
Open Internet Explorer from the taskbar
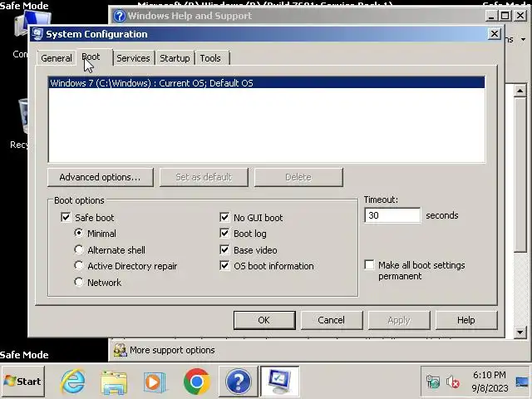(x=72, y=382)
